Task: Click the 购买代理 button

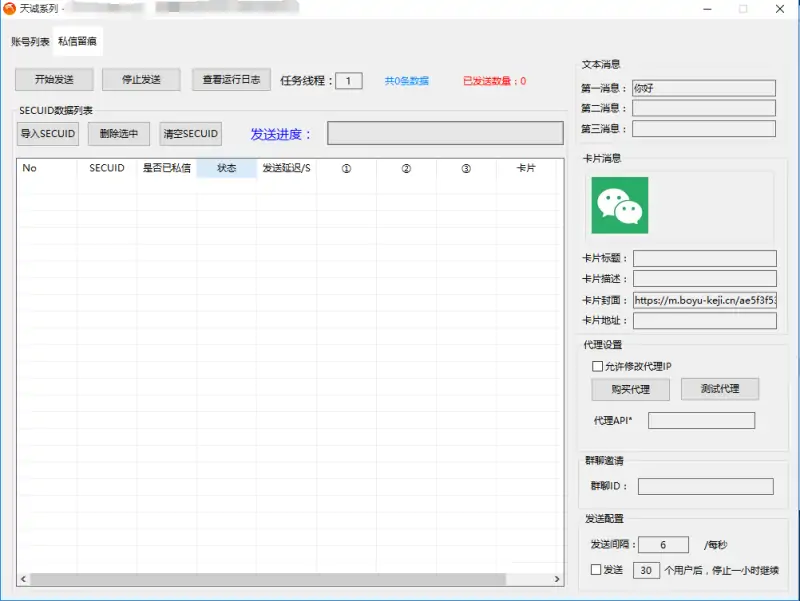Action: pyautogui.click(x=629, y=389)
